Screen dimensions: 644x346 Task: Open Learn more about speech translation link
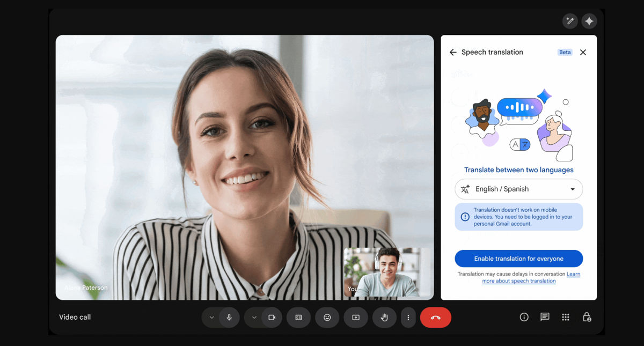pos(518,281)
